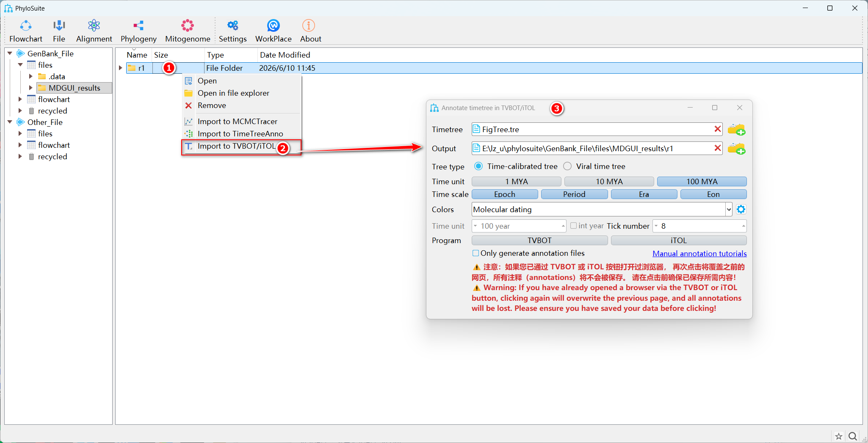Image resolution: width=868 pixels, height=443 pixels.
Task: Choose Open in file explorer
Action: 241,93
